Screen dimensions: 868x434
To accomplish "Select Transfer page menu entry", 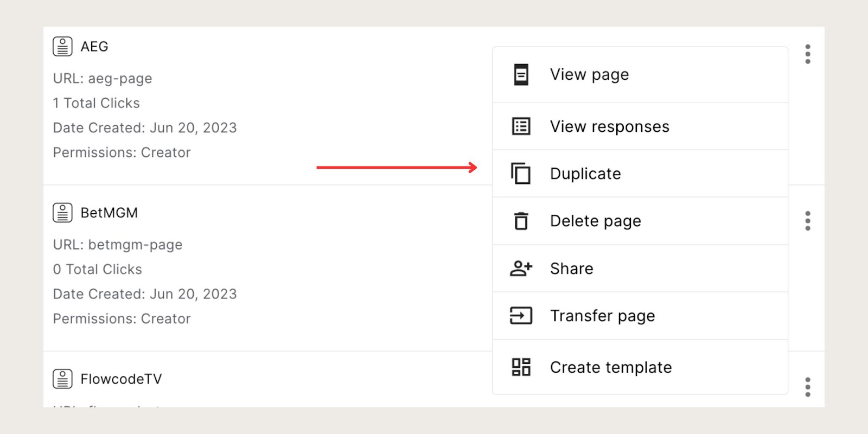I will (x=640, y=316).
